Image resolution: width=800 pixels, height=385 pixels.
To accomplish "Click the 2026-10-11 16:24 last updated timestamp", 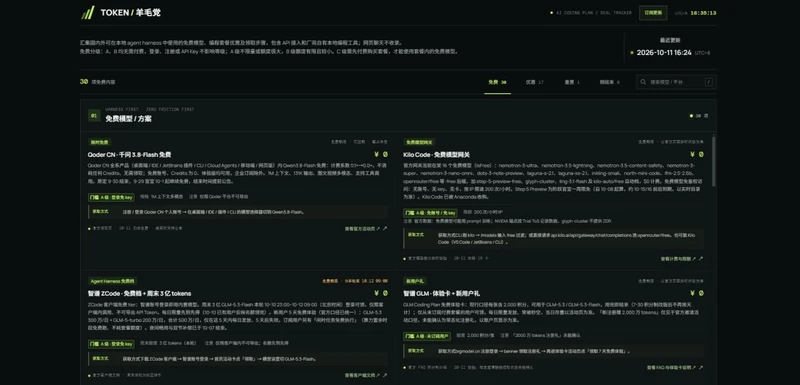I will coord(664,53).
